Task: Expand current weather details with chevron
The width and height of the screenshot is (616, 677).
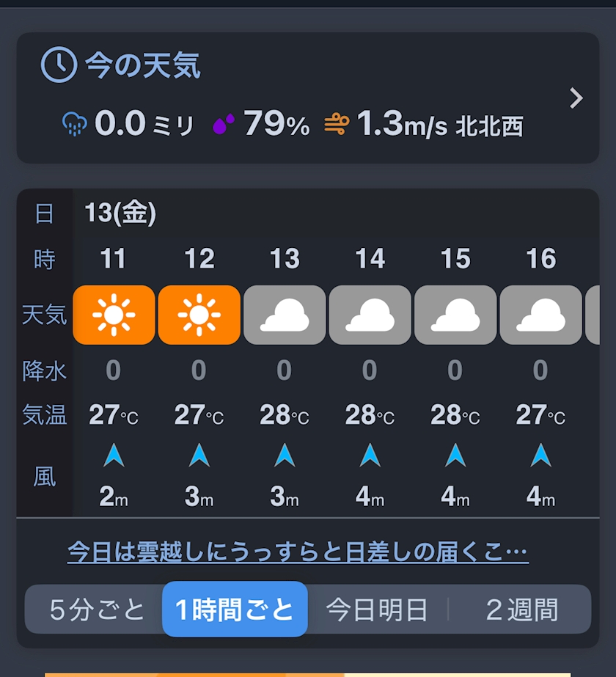Action: 576,98
